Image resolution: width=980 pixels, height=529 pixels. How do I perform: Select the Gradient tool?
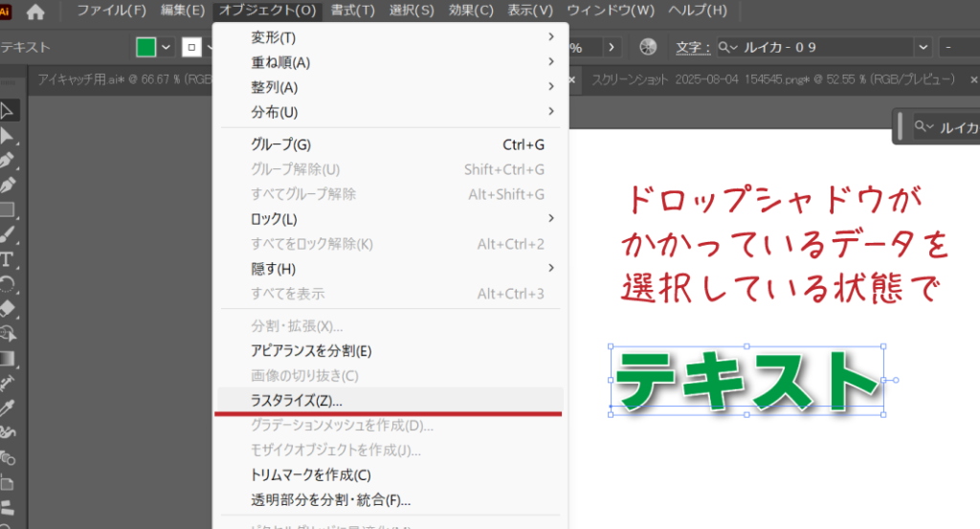[x=8, y=359]
